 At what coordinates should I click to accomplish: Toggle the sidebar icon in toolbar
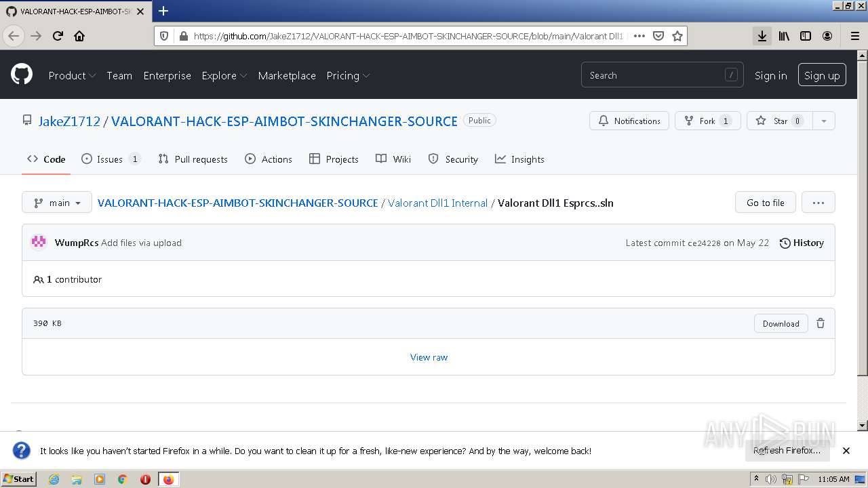pos(806,36)
